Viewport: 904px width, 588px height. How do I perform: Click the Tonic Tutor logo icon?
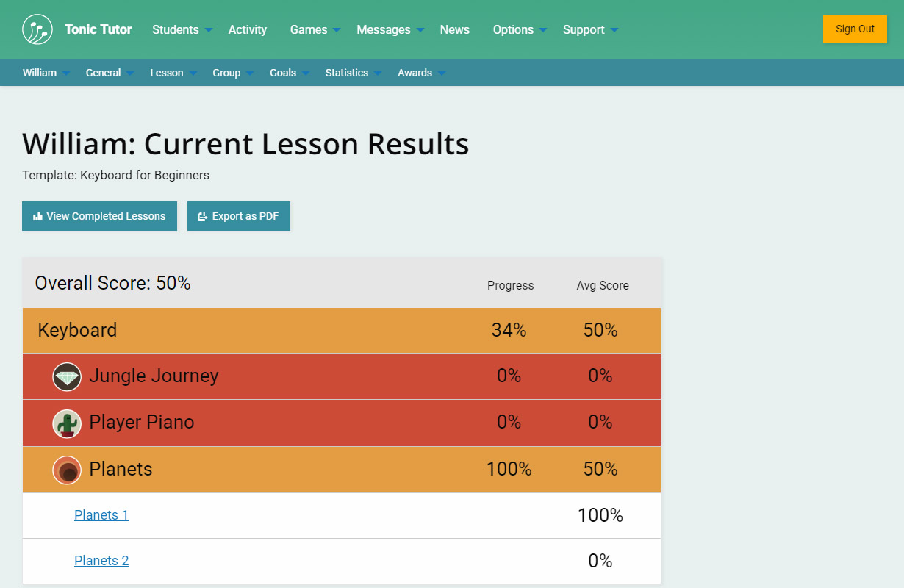[37, 29]
